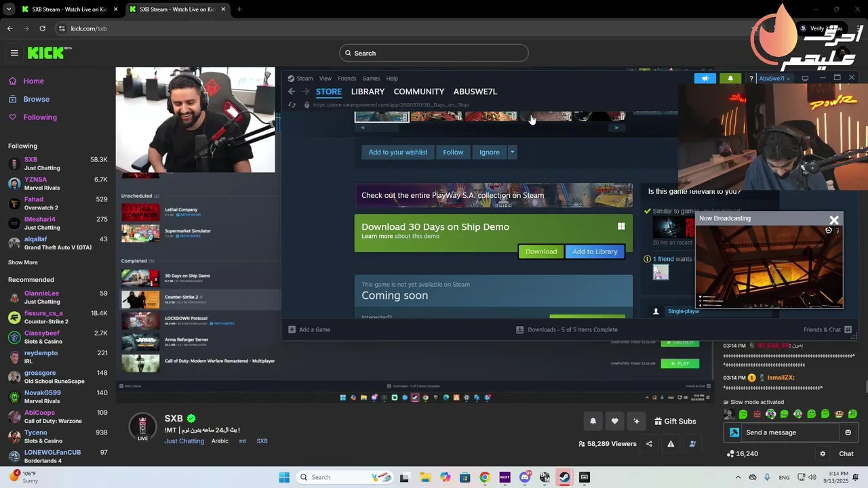Click the browser reload button
Image resolution: width=868 pixels, height=488 pixels.
(42, 28)
